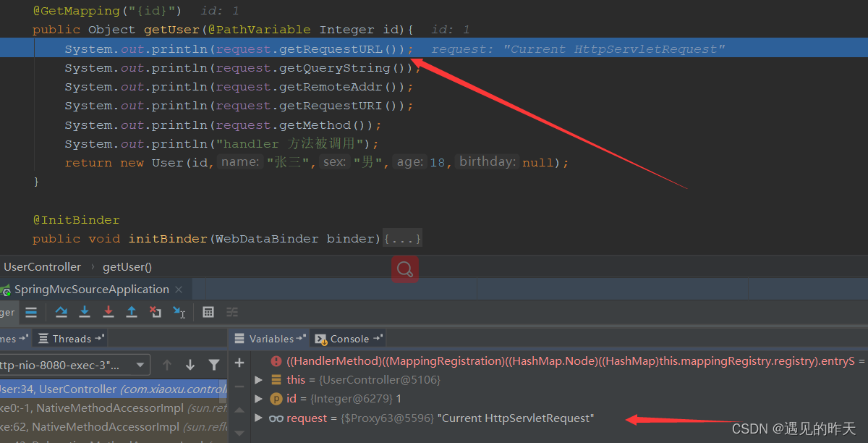Select the UserController line 34 stack frame
The width and height of the screenshot is (868, 443).
click(x=113, y=389)
